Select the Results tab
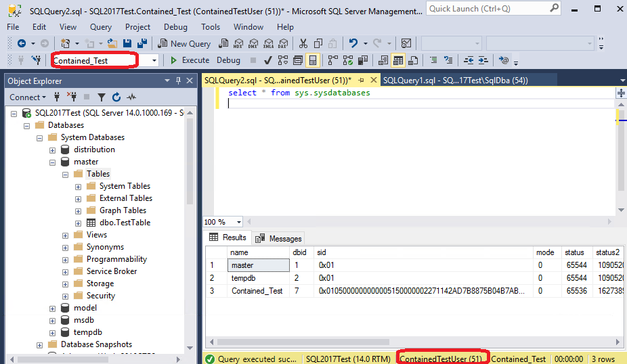The width and height of the screenshot is (627, 364). click(228, 237)
